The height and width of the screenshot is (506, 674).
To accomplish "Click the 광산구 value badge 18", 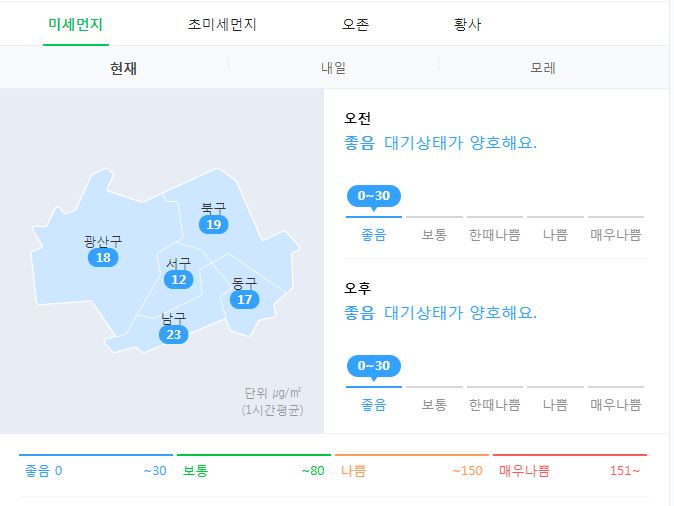I will pos(103,258).
